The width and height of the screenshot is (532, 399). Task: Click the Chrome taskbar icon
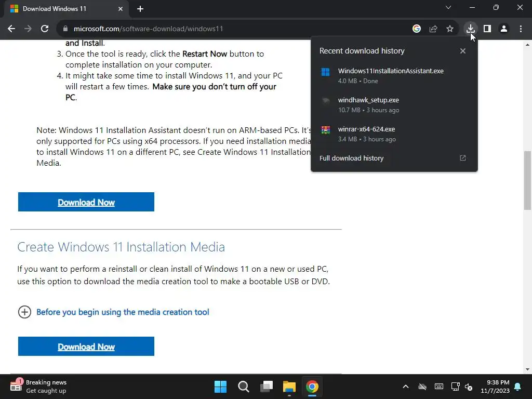point(312,387)
